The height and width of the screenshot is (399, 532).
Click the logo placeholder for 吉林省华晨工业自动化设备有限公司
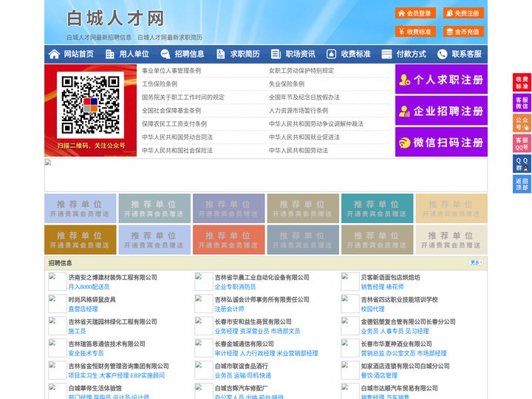pos(204,282)
